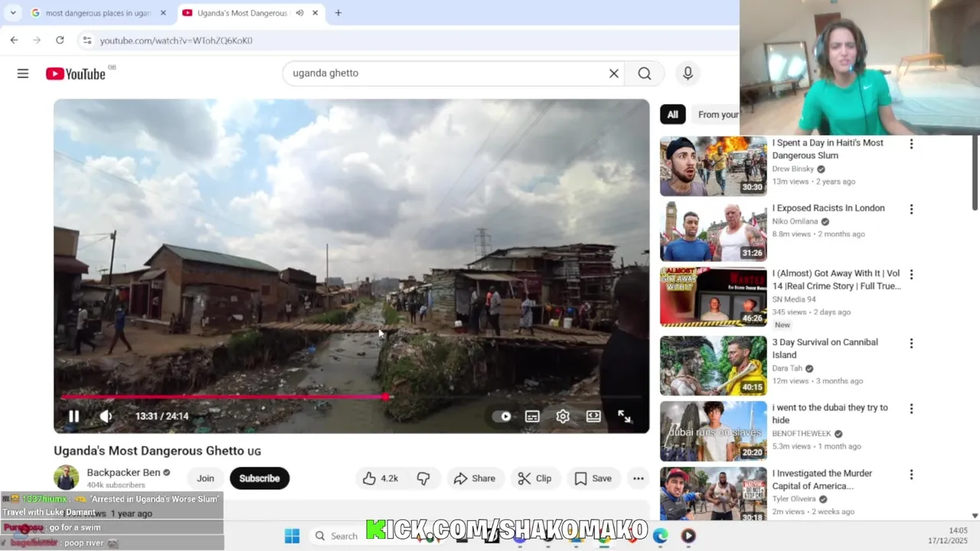Open options for the dubai they try to hide
Viewport: 980px width, 551px height.
coord(911,409)
